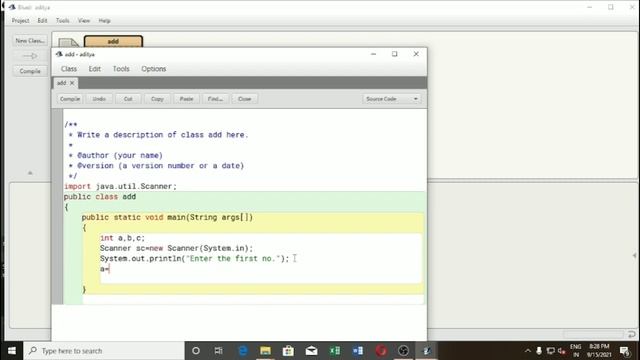Click the System.out.println statement line
This screenshot has height=360, width=640.
point(194,258)
